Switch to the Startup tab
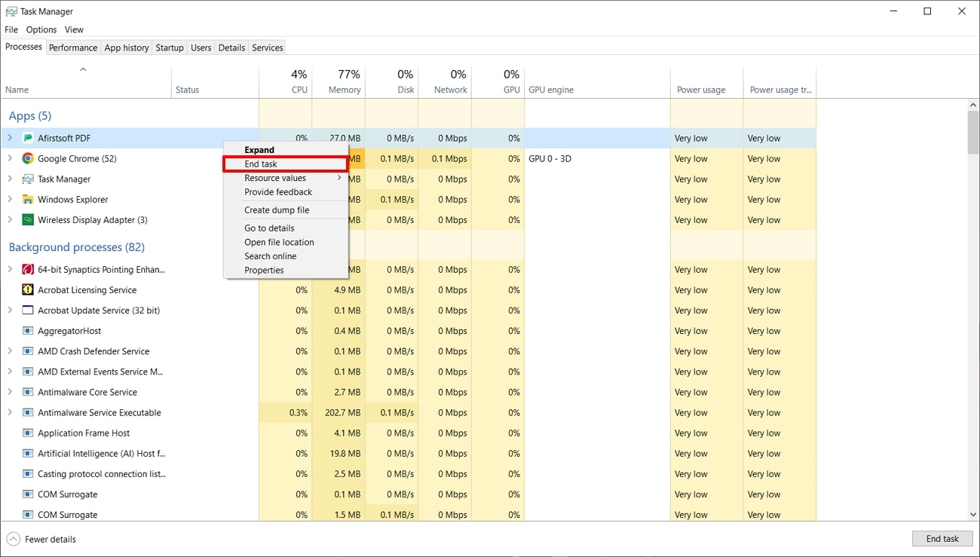The height and width of the screenshot is (557, 980). click(x=170, y=47)
